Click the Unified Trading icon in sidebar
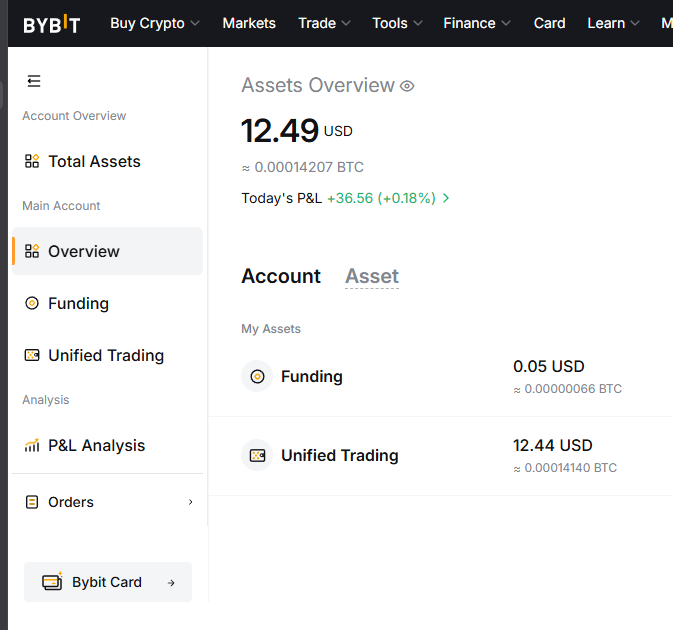Image resolution: width=673 pixels, height=630 pixels. pos(32,355)
